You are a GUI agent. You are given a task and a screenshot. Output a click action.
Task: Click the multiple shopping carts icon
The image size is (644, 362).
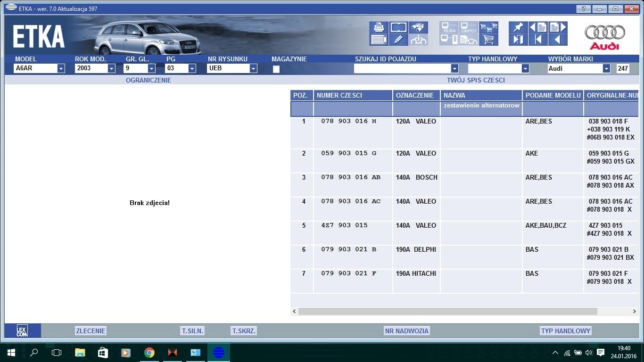pyautogui.click(x=489, y=27)
